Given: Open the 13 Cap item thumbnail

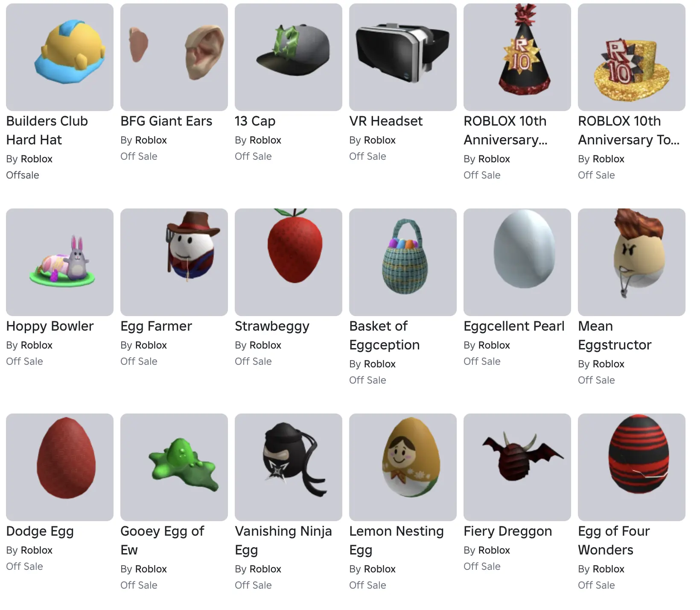Looking at the screenshot, I should (289, 57).
